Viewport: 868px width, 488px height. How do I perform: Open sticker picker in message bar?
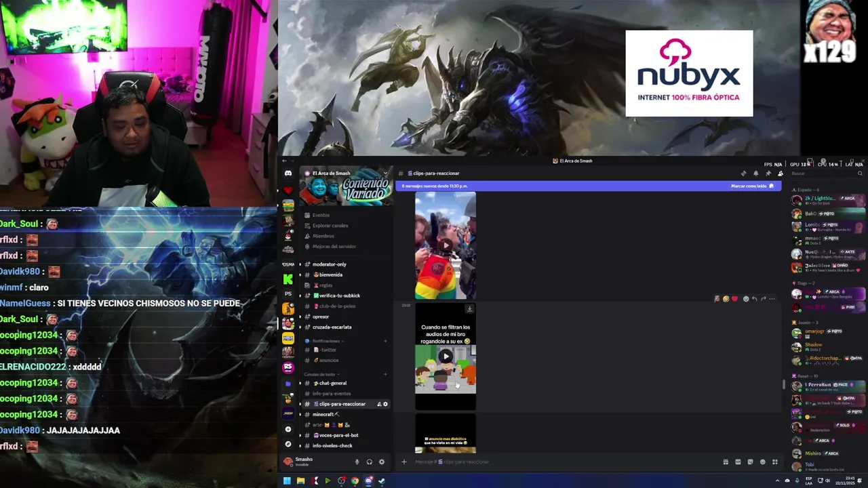(x=750, y=462)
